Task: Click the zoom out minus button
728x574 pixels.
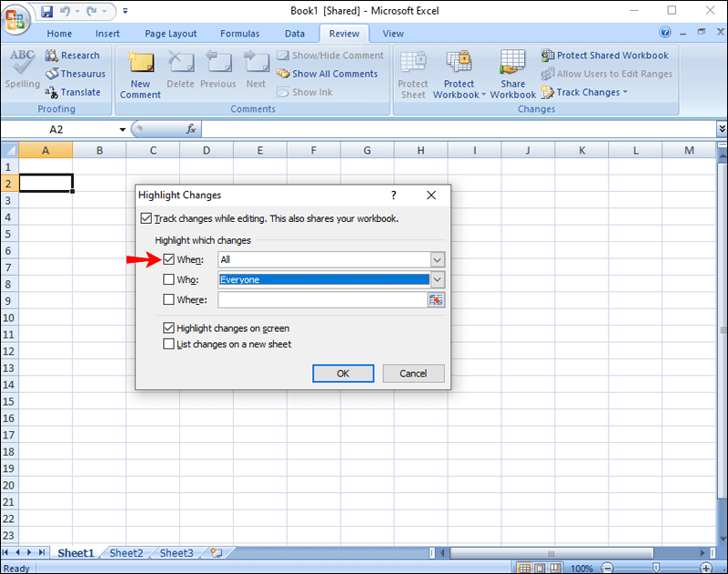Action: click(x=607, y=568)
